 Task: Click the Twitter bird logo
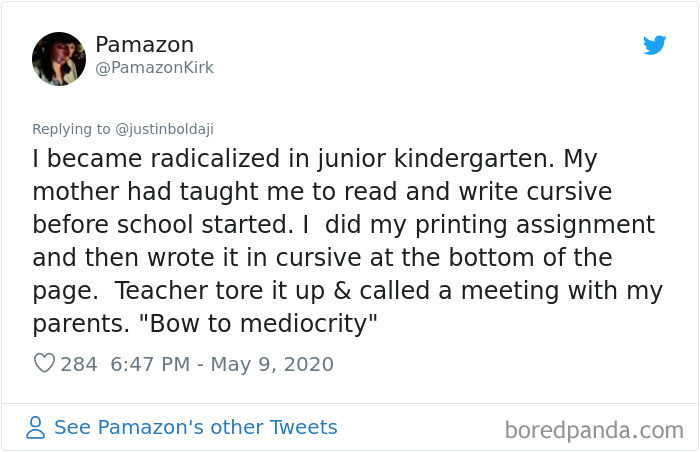pos(655,45)
